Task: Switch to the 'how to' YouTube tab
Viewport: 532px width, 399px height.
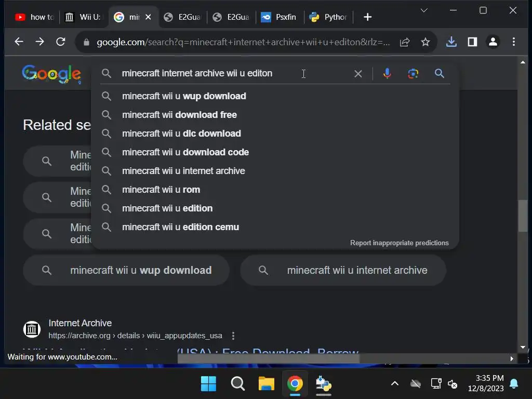Action: pos(34,17)
